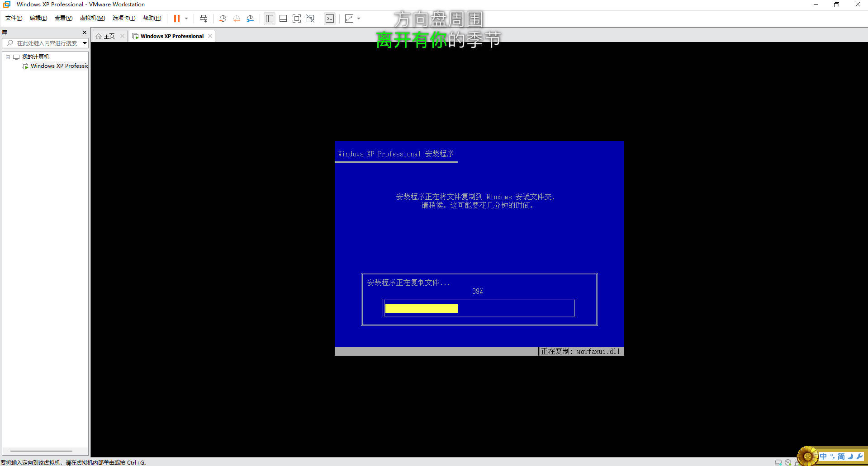Take a snapshot of the VM
Viewport: 868px width, 466px height.
click(x=223, y=19)
